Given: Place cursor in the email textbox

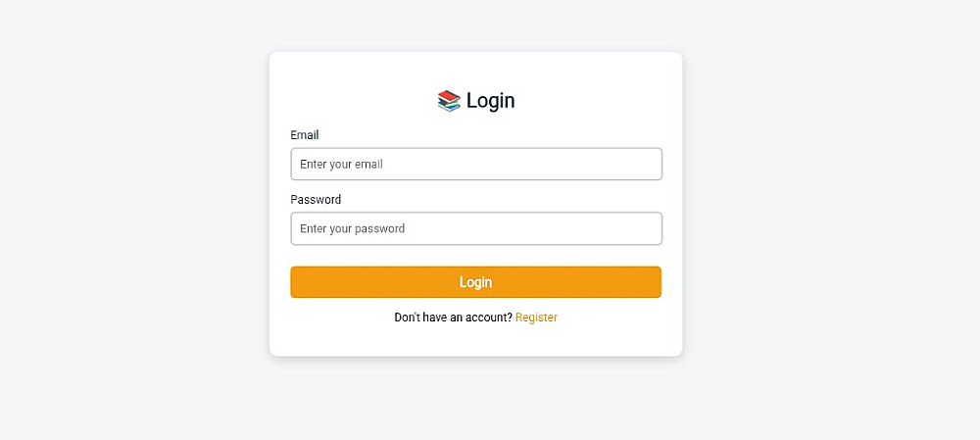Looking at the screenshot, I should coord(476,165).
